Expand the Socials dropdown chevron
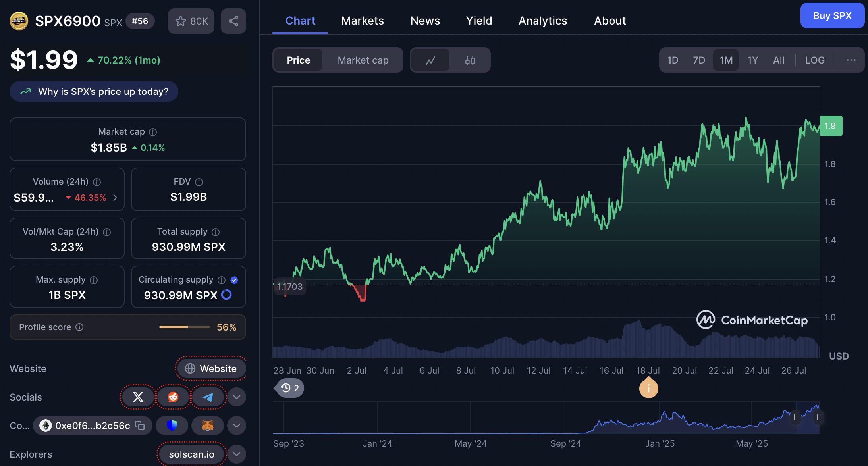 pos(237,397)
